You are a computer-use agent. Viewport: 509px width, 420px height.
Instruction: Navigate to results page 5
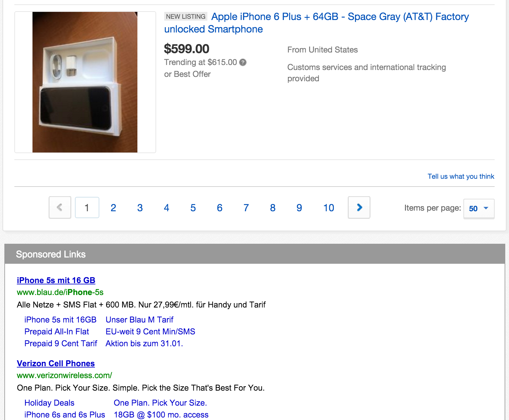[193, 208]
